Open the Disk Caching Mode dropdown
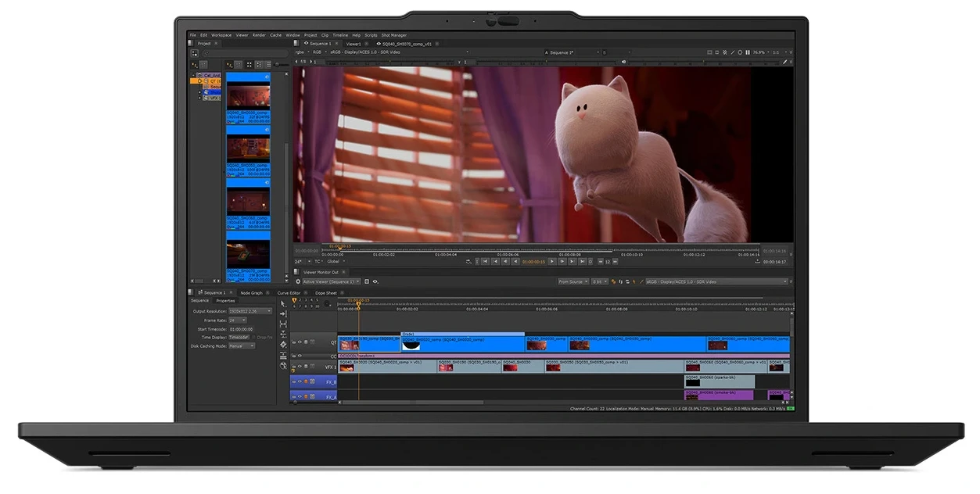The image size is (980, 494). coord(241,346)
